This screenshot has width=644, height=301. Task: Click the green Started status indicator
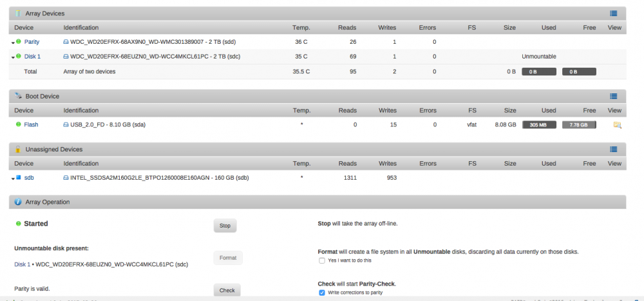click(x=18, y=224)
